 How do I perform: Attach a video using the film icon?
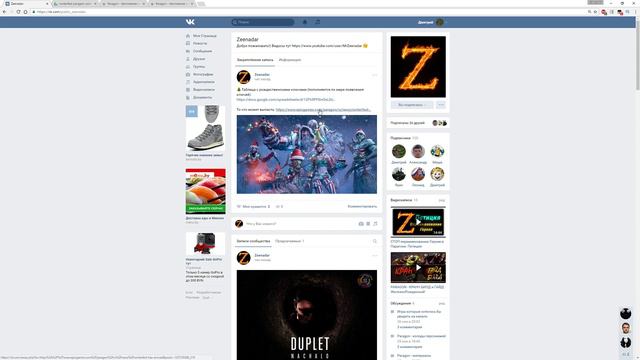tap(368, 224)
